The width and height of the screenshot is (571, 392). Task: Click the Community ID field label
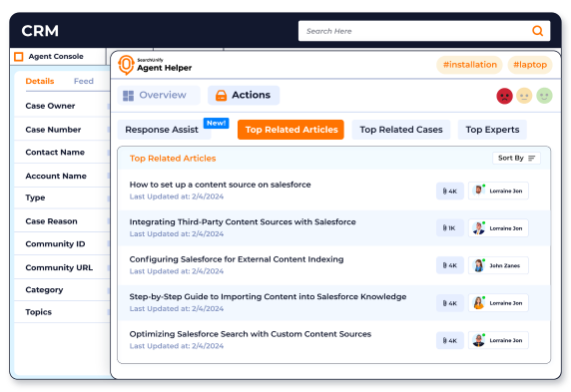pos(55,243)
